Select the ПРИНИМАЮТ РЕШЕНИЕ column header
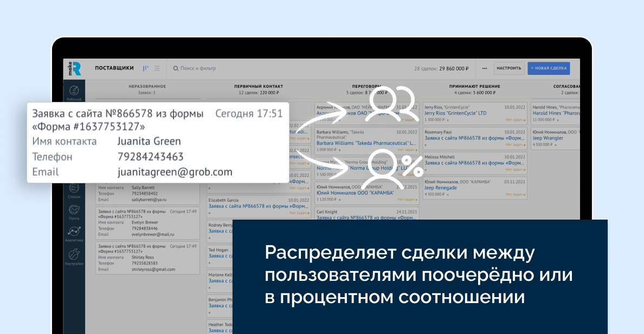The height and width of the screenshot is (334, 644). 475,86
